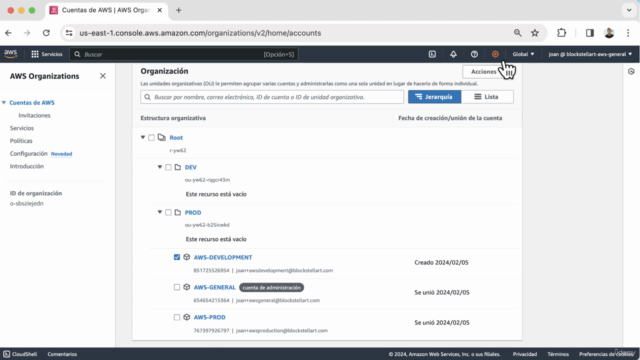The image size is (640, 360).
Task: Open the AWS-DEVELOPMENT account link
Action: click(223, 257)
